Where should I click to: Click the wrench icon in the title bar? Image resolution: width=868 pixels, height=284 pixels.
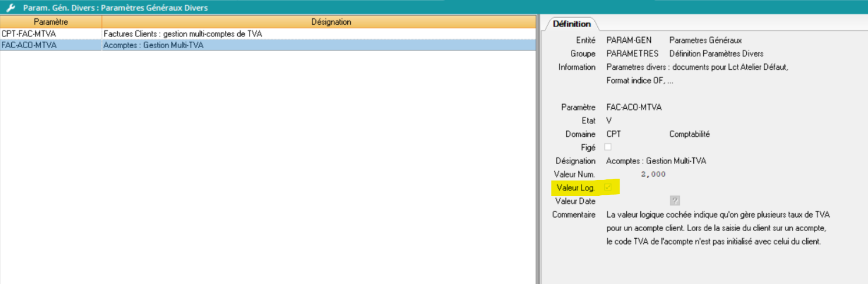[x=10, y=8]
